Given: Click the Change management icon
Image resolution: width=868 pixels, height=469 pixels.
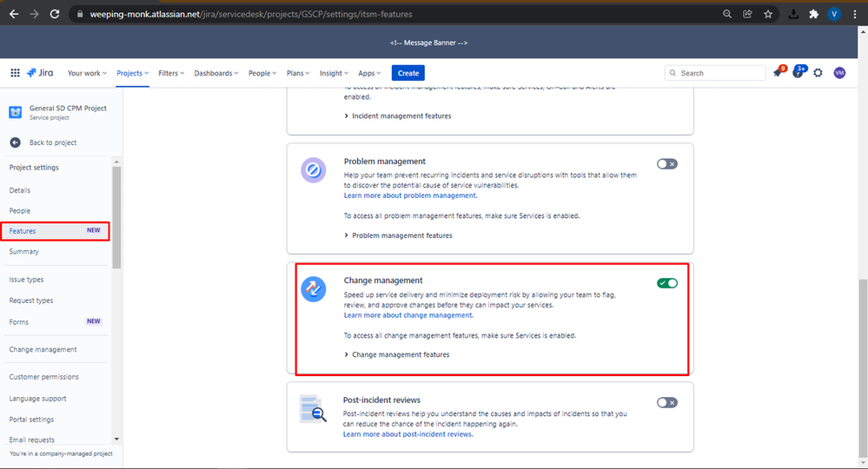Looking at the screenshot, I should (x=314, y=289).
